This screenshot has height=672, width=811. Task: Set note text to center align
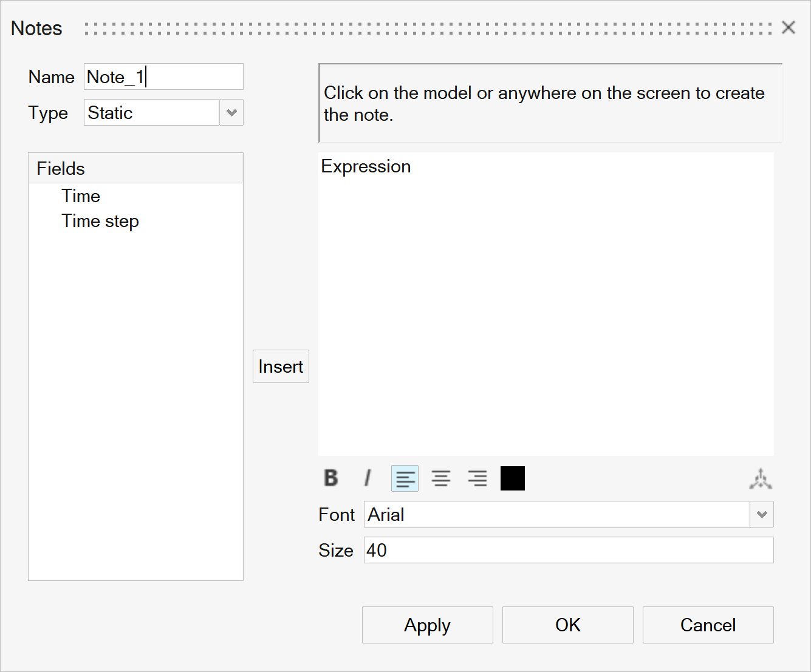(441, 478)
